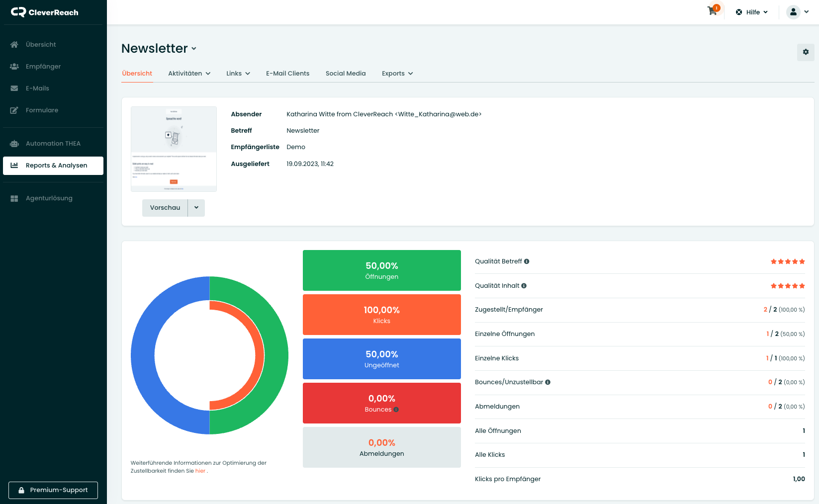
Task: Open Formulare in the sidebar
Action: 53,110
